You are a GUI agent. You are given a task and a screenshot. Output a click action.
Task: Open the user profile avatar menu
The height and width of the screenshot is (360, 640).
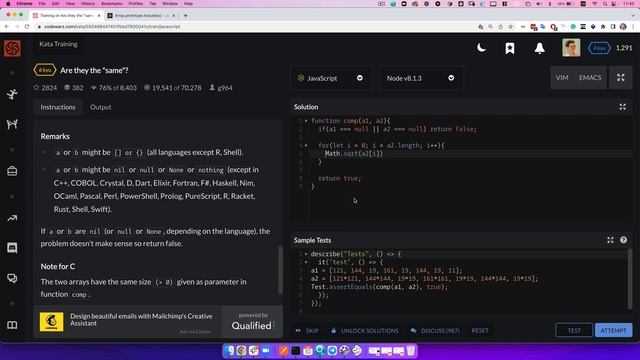pyautogui.click(x=571, y=48)
